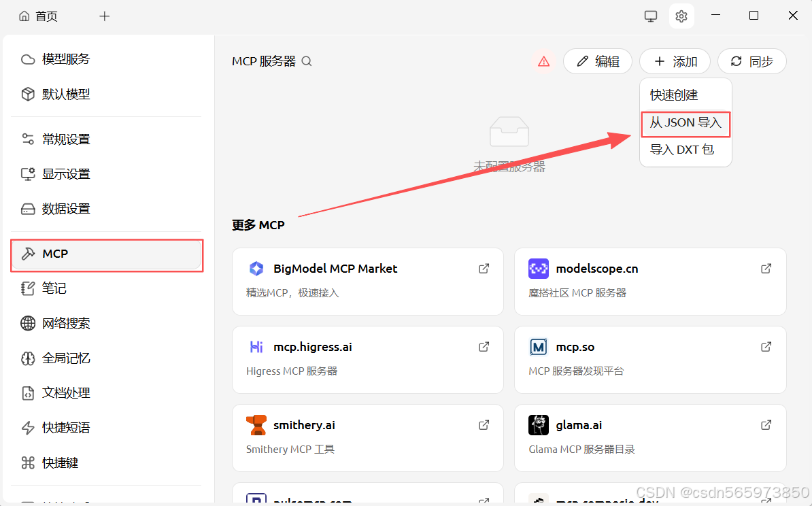Click the plus button to add tab
The height and width of the screenshot is (506, 812).
click(105, 16)
